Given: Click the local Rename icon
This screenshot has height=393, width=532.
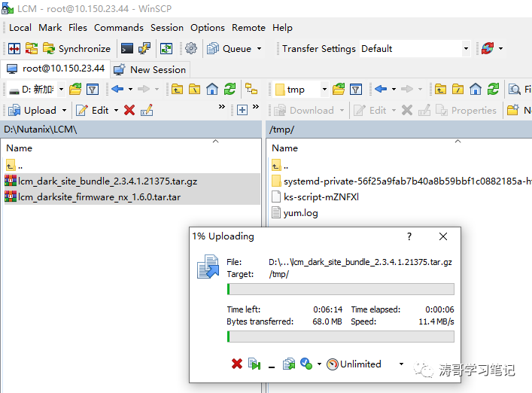Looking at the screenshot, I should 147,111.
